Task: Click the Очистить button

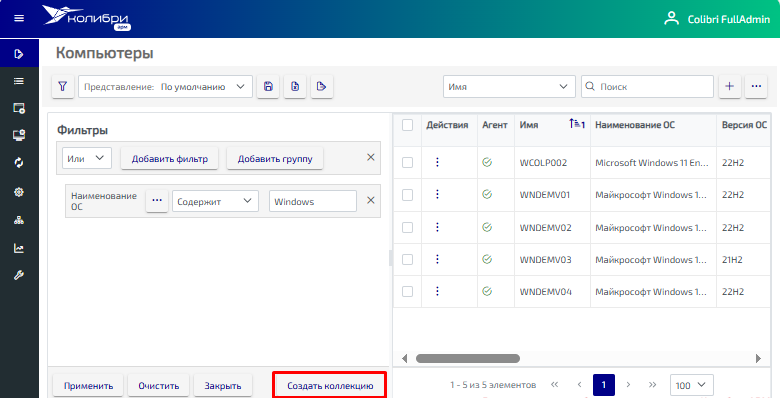Action: coord(159,386)
